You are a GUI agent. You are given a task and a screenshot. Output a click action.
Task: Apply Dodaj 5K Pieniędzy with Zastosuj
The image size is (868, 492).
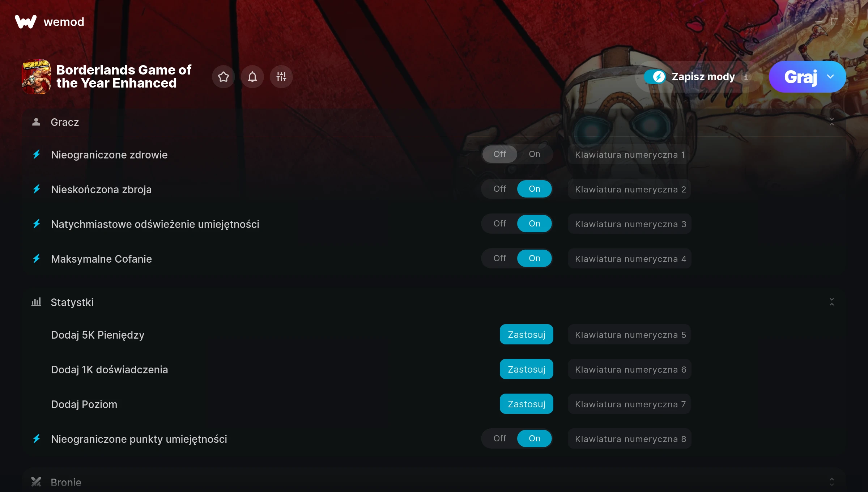[x=527, y=335]
